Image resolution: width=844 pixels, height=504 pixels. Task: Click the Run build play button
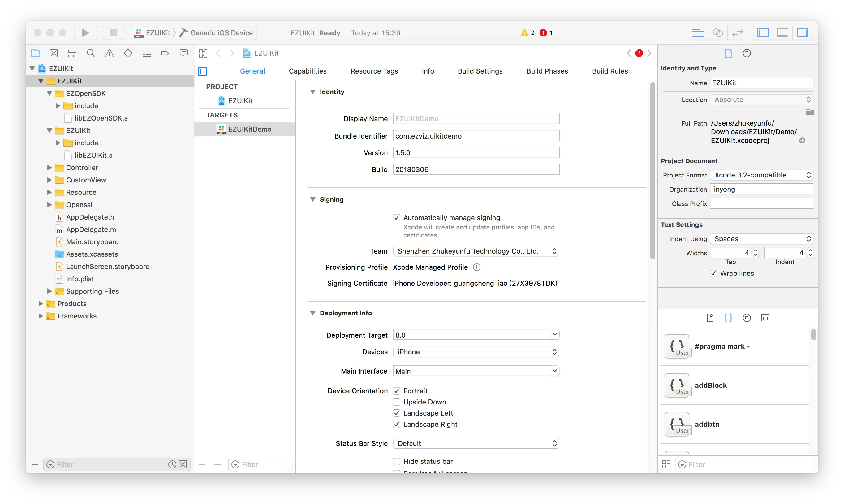coord(85,33)
